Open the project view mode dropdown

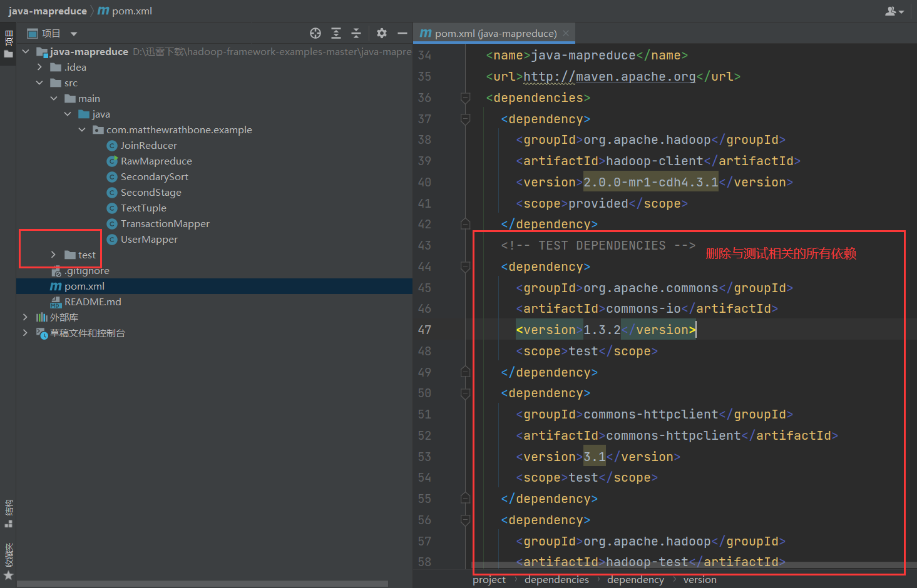click(74, 34)
